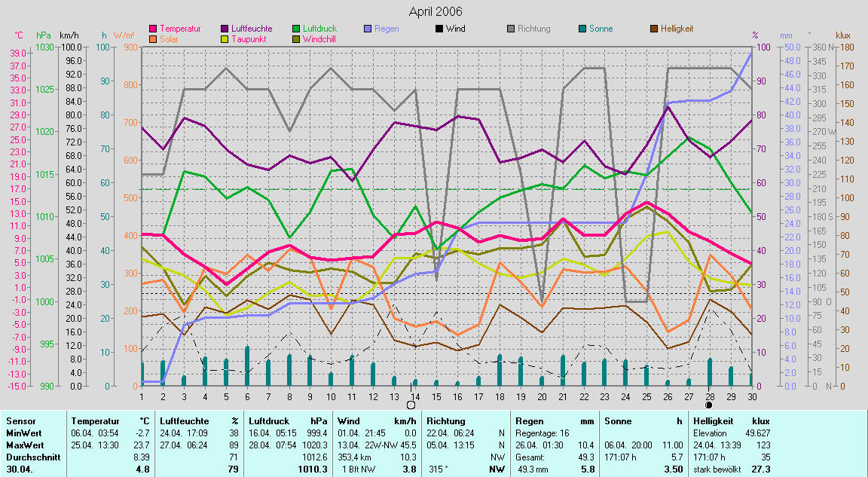Click the green Luftdruck legend swatch

(x=296, y=29)
